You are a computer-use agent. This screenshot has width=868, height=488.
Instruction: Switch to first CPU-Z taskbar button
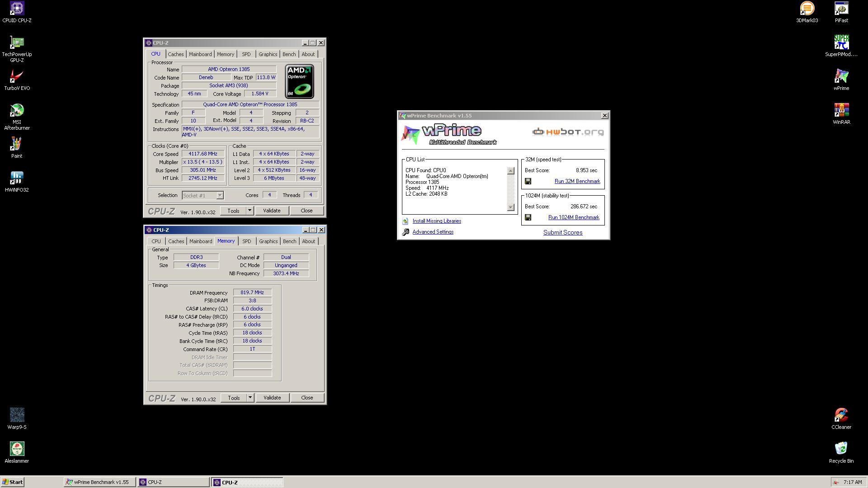tap(174, 482)
